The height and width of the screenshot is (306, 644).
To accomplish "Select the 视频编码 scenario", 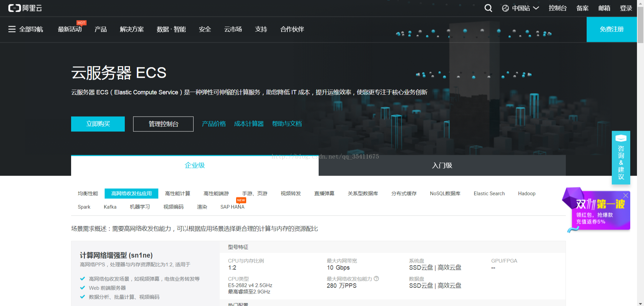I will pos(173,207).
